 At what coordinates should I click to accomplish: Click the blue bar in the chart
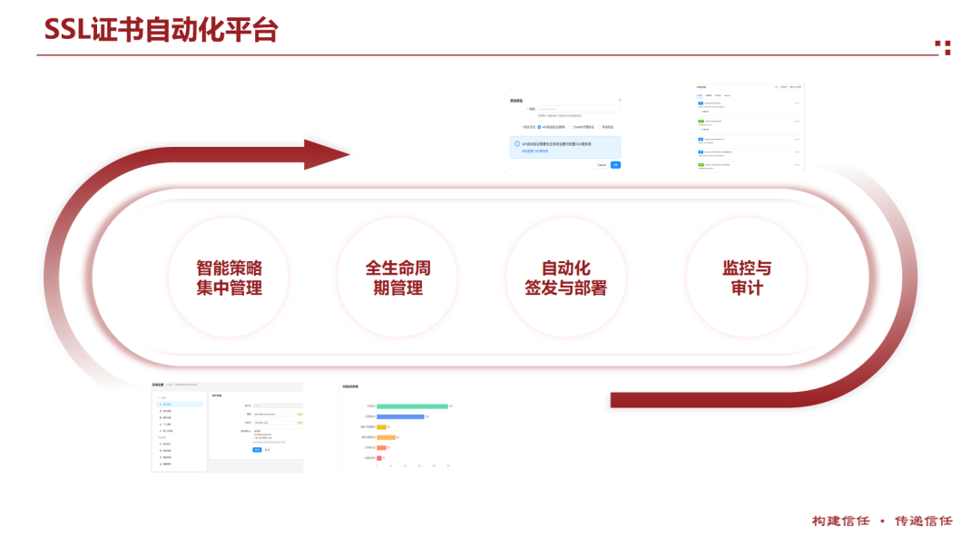tap(401, 416)
